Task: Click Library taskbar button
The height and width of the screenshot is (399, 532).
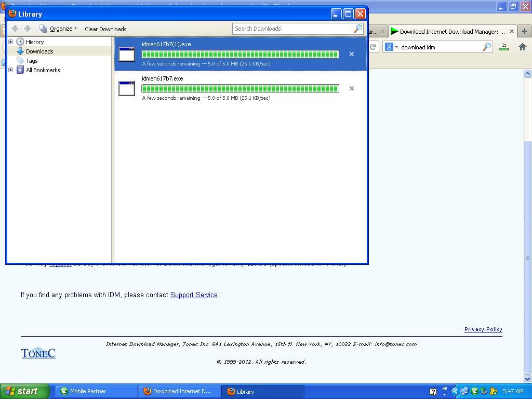Action: pos(263,392)
